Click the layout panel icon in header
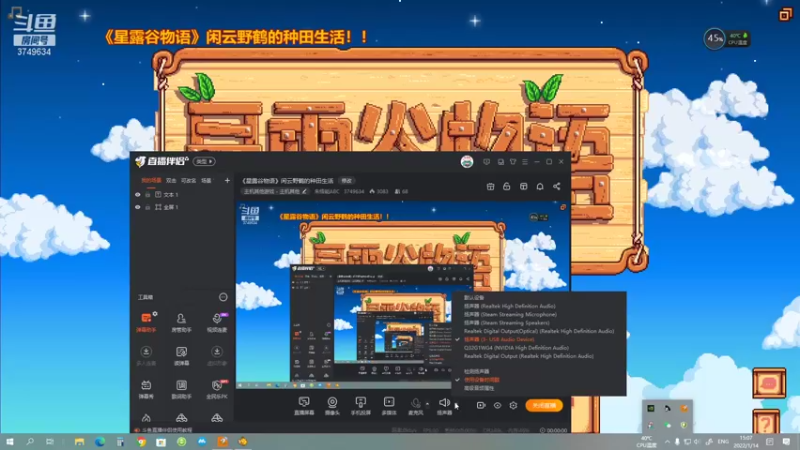Image resolution: width=800 pixels, height=450 pixels. [x=523, y=186]
